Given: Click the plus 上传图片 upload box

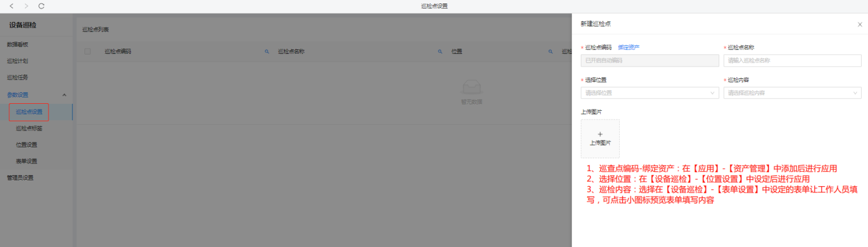Looking at the screenshot, I should click(x=600, y=139).
